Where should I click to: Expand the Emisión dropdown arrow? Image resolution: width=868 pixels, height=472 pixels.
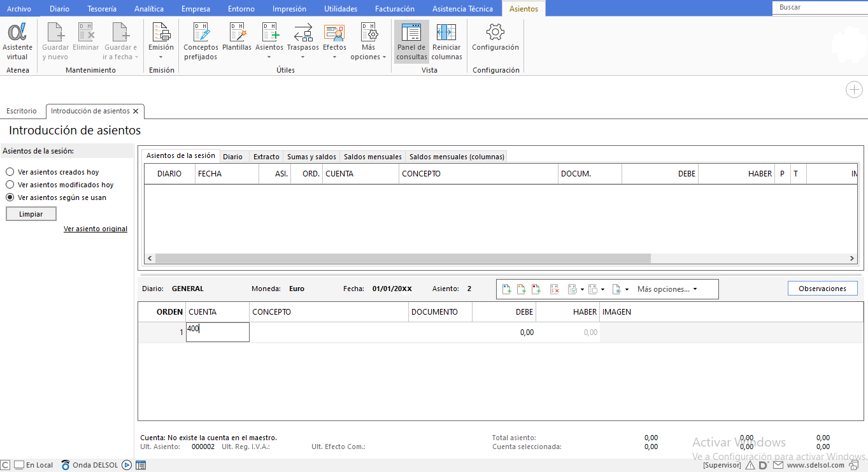(x=161, y=57)
